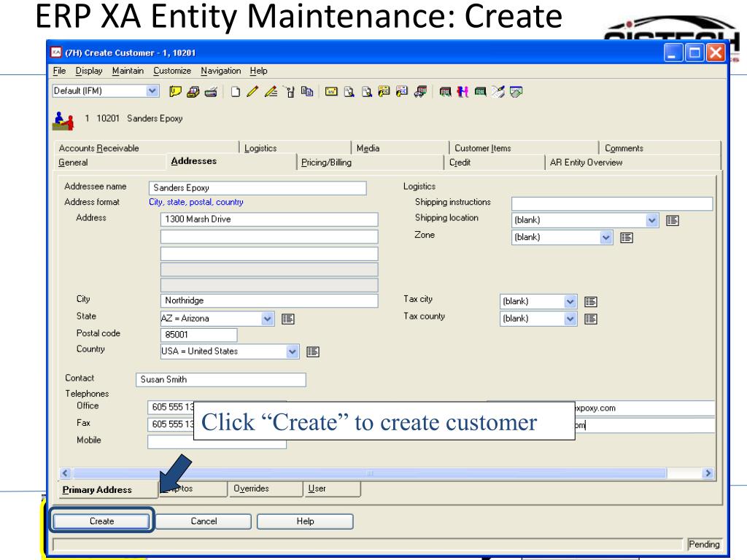Open the File menu
747x560 pixels.
[x=59, y=71]
